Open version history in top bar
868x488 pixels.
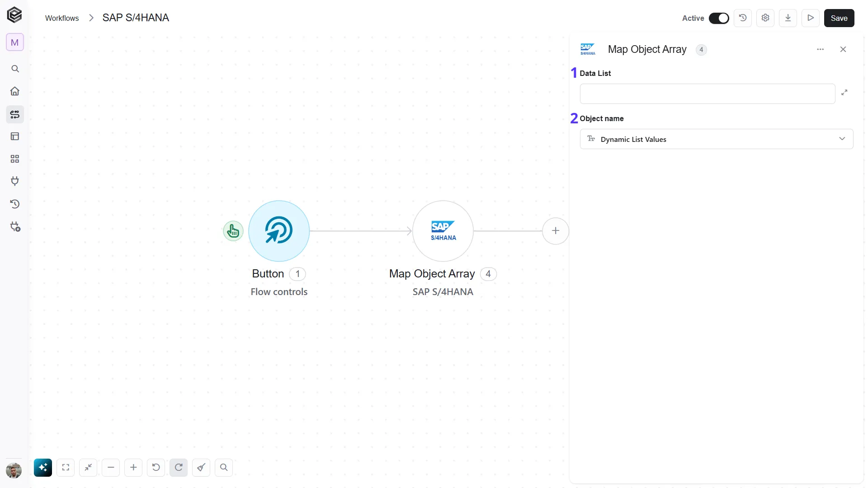pyautogui.click(x=743, y=18)
